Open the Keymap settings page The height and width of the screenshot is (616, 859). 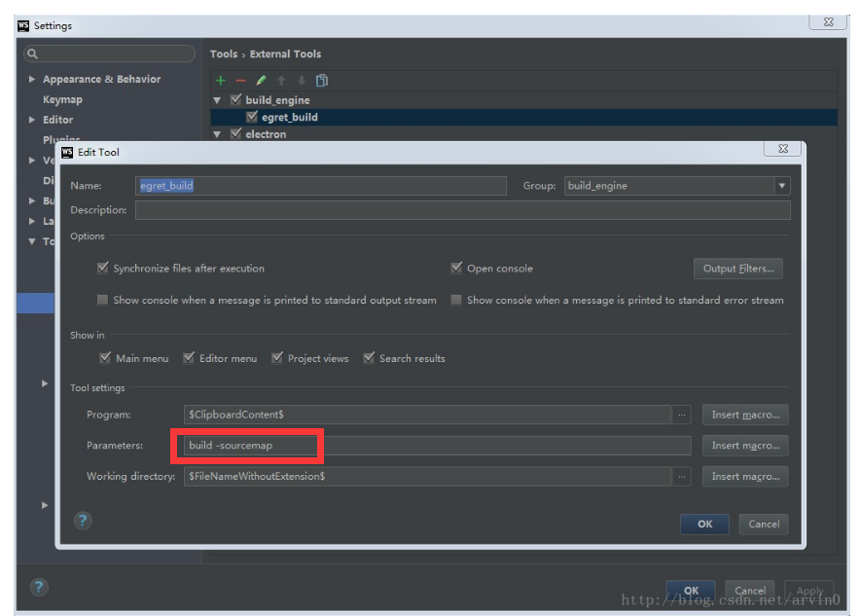point(62,99)
